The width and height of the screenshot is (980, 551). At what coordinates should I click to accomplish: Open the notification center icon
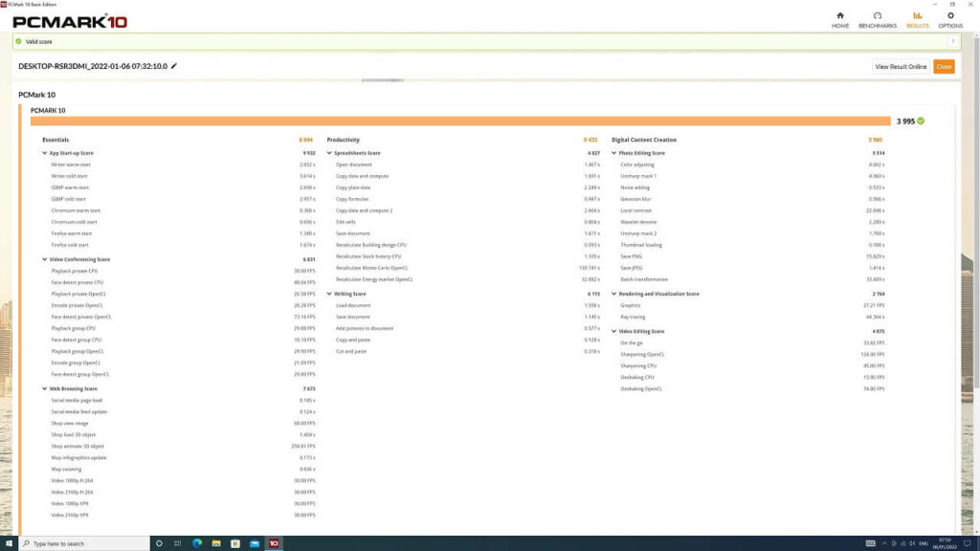tap(967, 543)
